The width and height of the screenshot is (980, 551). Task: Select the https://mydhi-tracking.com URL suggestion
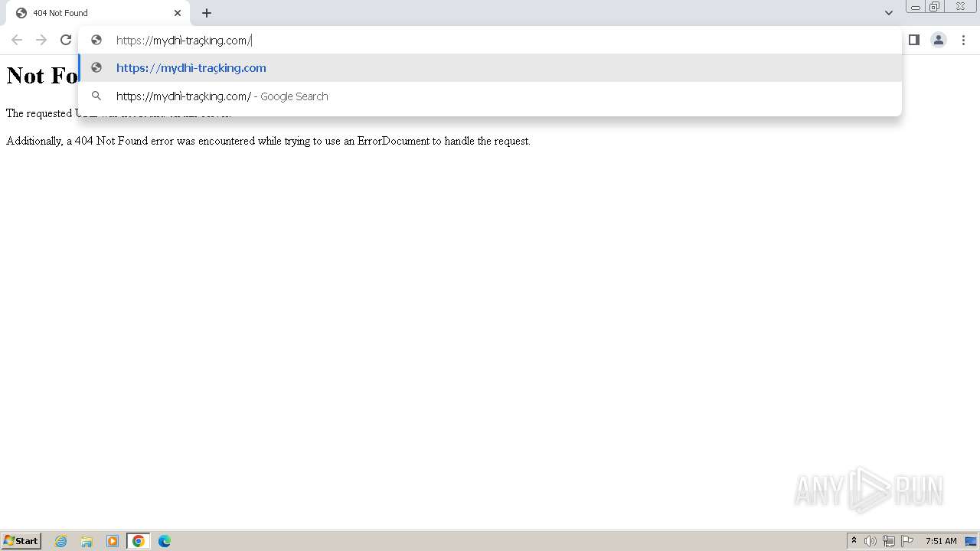tap(490, 67)
